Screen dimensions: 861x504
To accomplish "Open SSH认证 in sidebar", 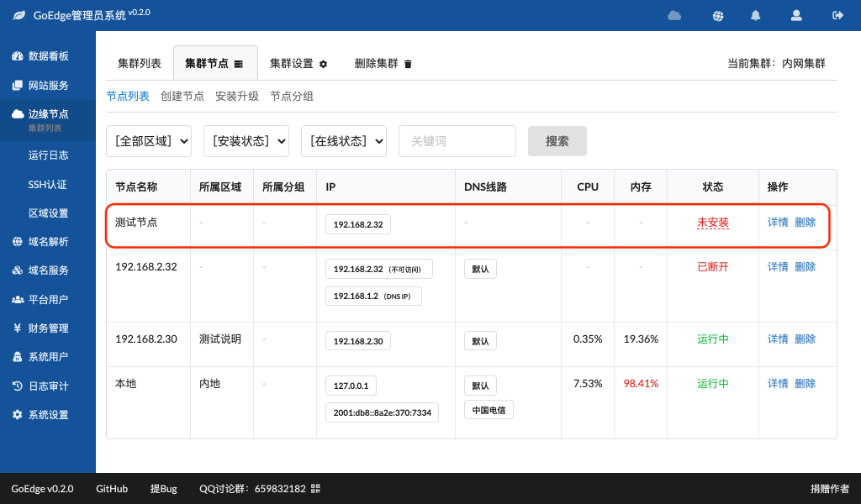I will [x=48, y=184].
